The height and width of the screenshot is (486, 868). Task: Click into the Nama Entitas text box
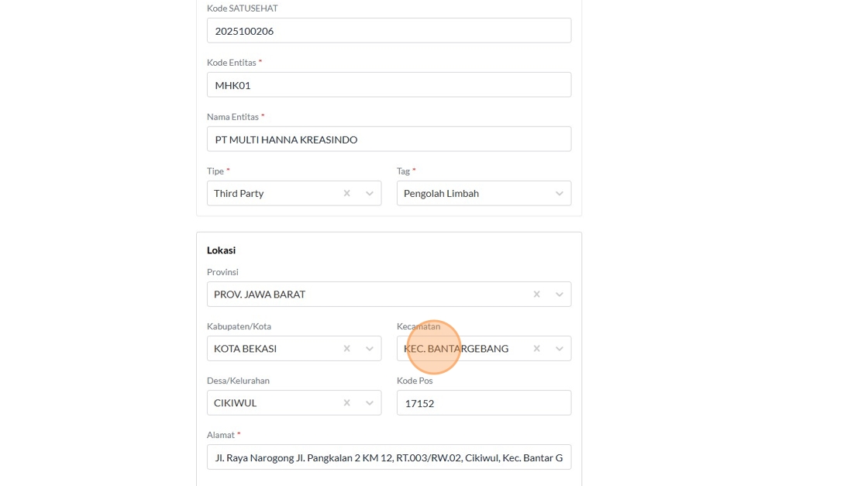click(x=388, y=140)
